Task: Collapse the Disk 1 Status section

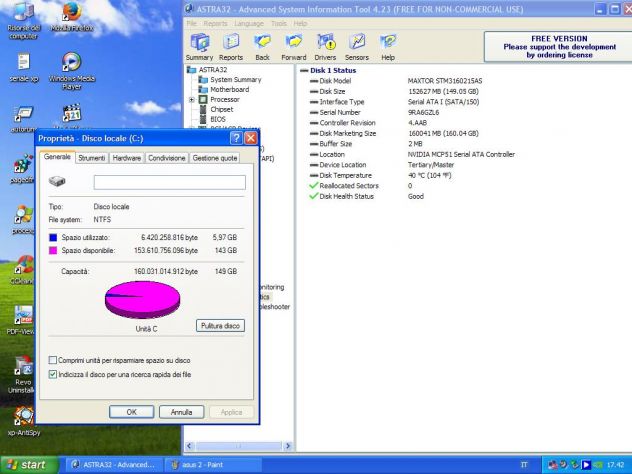Action: [304, 71]
